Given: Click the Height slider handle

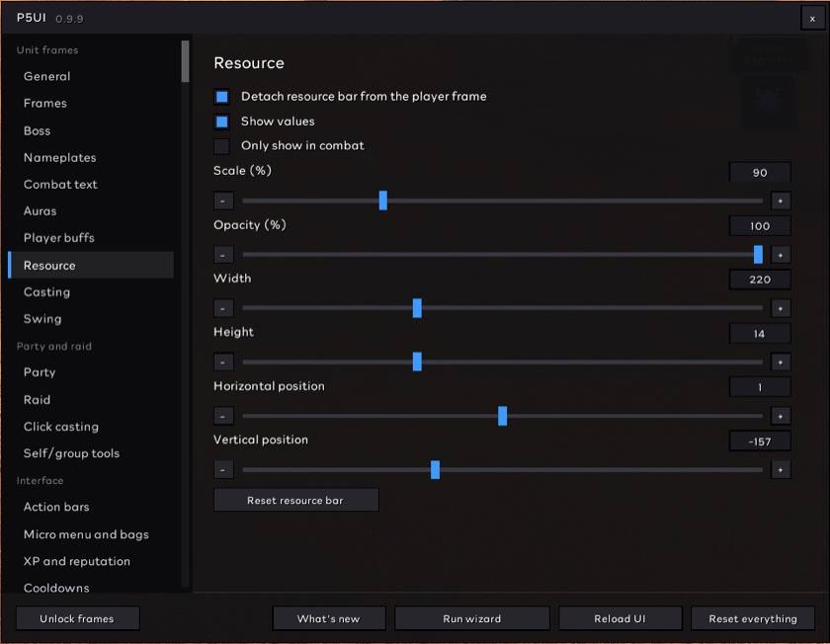Looking at the screenshot, I should (417, 362).
